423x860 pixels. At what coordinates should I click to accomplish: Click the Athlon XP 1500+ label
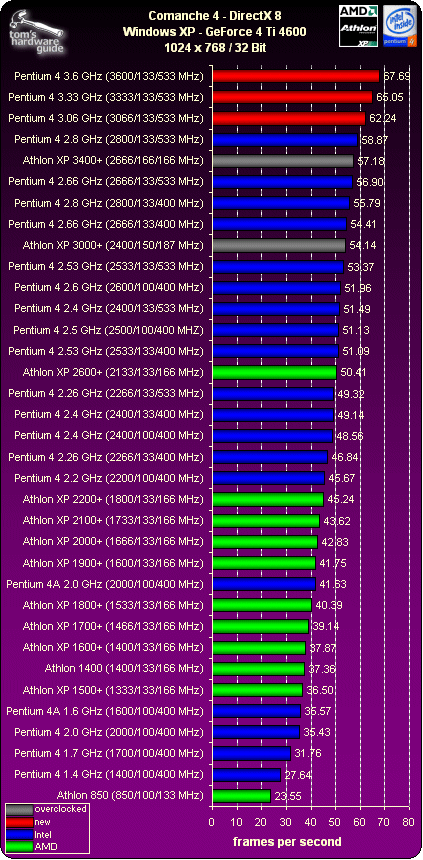114,689
